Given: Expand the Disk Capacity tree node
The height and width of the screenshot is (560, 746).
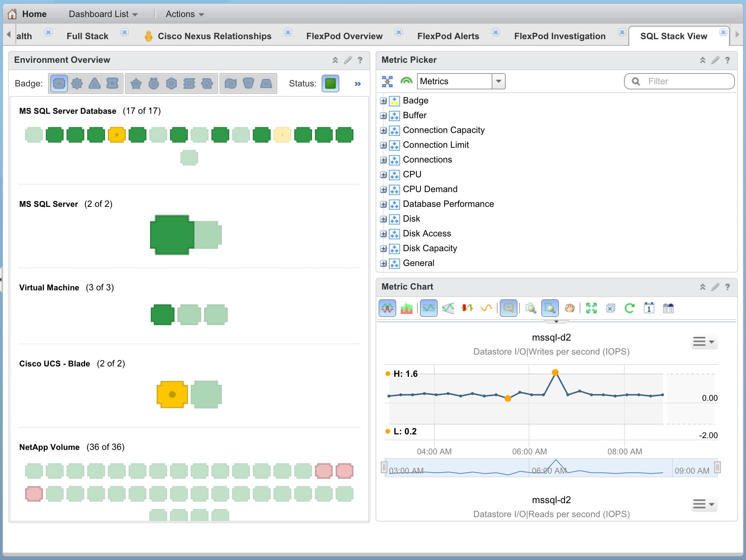Looking at the screenshot, I should tap(383, 249).
